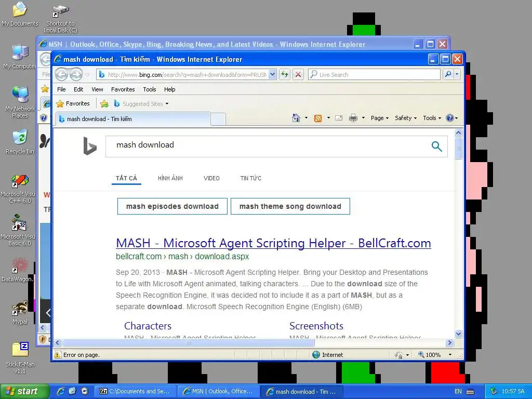This screenshot has height=399, width=532.
Task: Open the File menu
Action: pos(61,89)
